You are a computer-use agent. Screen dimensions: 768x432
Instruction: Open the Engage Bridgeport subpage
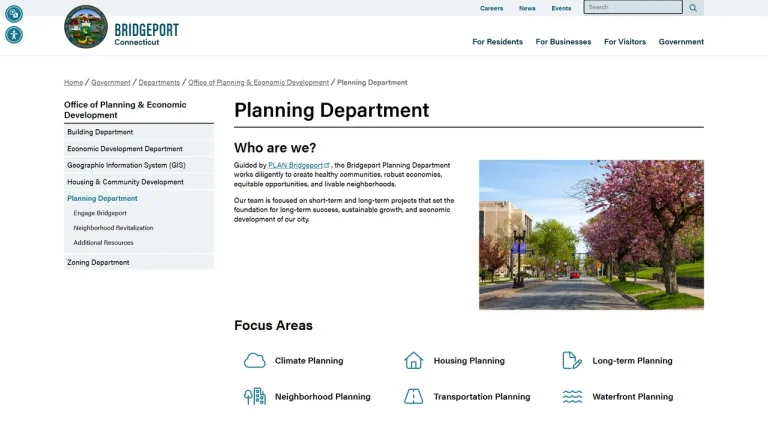pos(100,213)
